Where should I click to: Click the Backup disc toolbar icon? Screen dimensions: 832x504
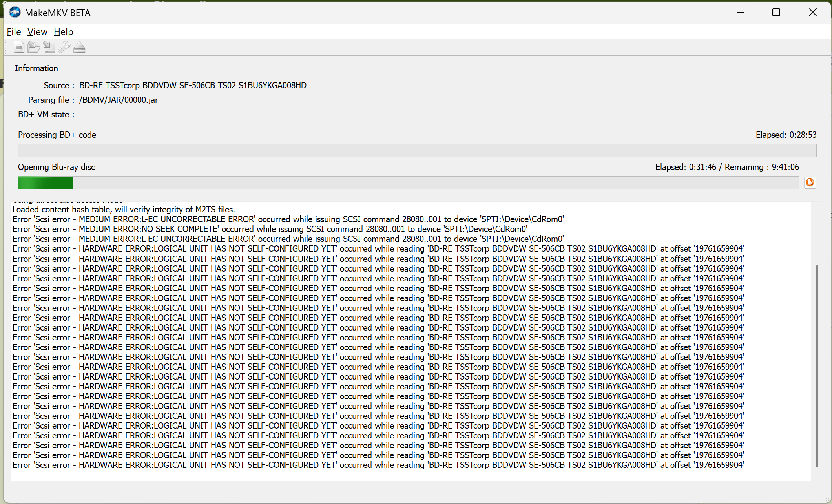pyautogui.click(x=49, y=47)
